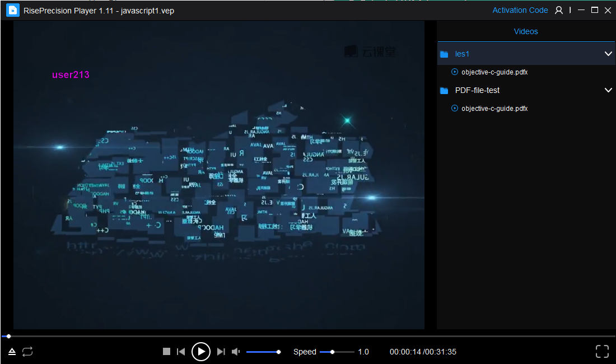Click the eject/open file icon

click(12, 351)
